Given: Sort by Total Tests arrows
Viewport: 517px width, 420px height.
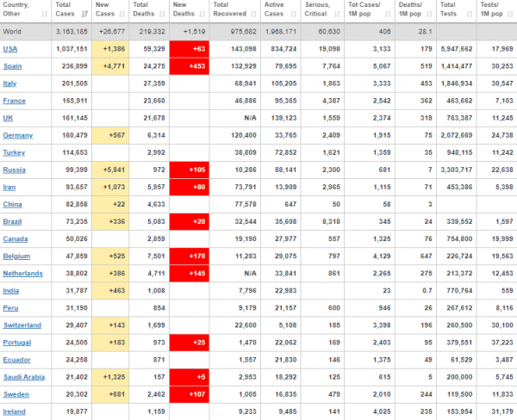Looking at the screenshot, I should click(470, 14).
